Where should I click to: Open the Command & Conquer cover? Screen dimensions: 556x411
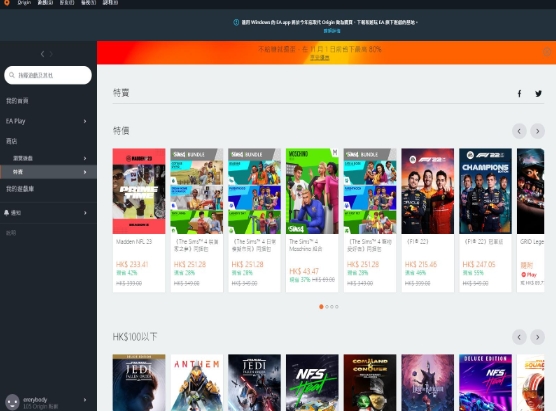click(x=370, y=383)
